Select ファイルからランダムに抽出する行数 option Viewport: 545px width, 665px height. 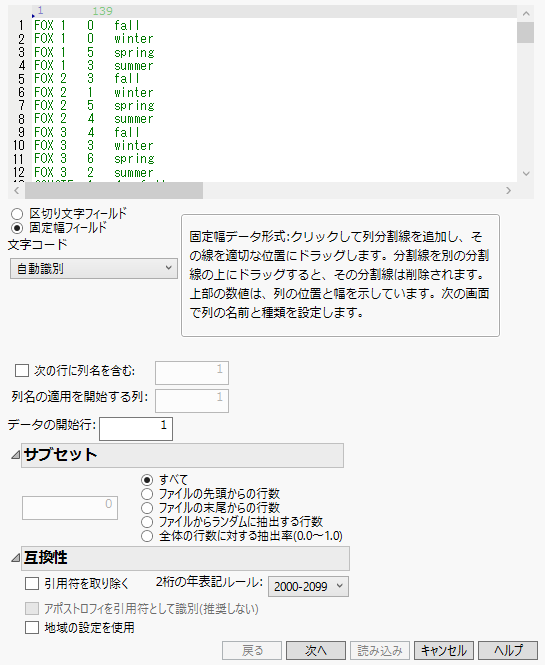pyautogui.click(x=147, y=522)
